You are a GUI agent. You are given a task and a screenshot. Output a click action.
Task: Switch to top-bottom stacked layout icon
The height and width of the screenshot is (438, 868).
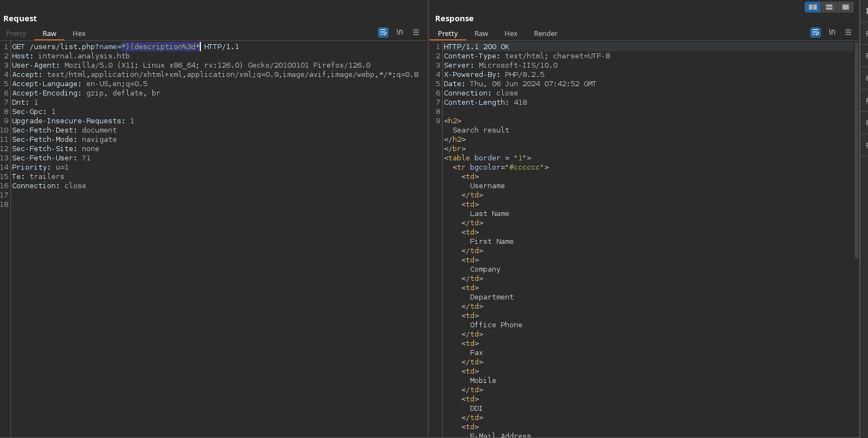(829, 7)
